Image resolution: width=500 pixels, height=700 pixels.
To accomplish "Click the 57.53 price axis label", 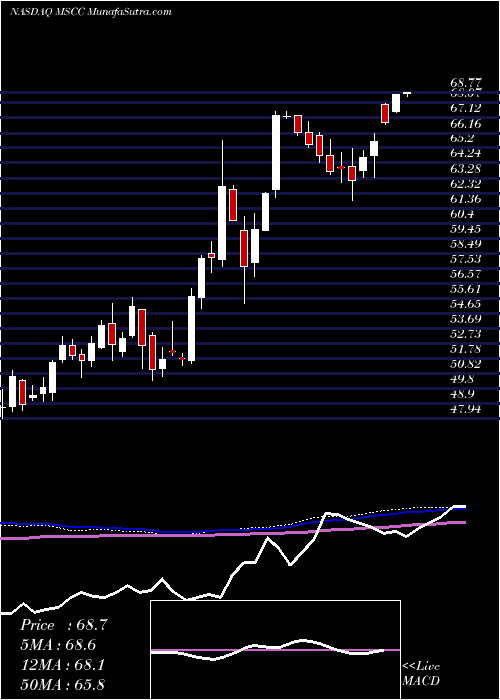I will click(466, 259).
